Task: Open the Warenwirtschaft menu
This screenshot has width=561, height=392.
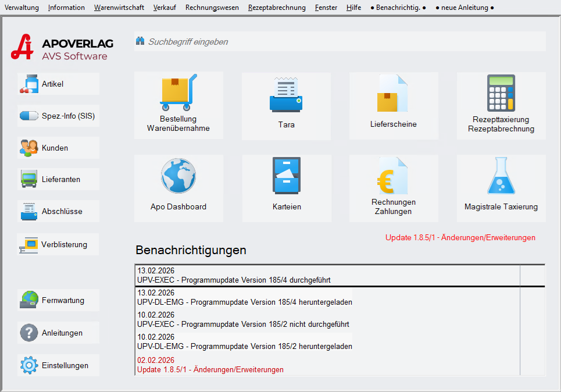Action: tap(119, 8)
